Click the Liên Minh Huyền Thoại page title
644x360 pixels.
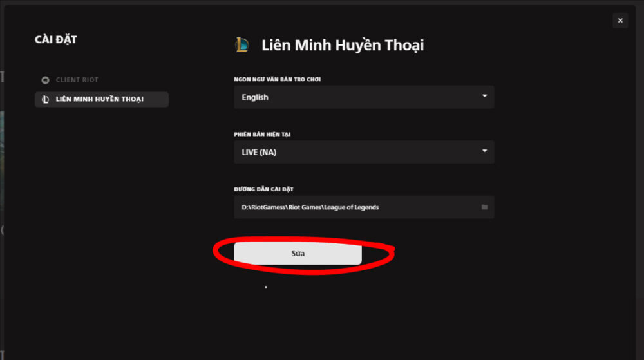pos(343,45)
